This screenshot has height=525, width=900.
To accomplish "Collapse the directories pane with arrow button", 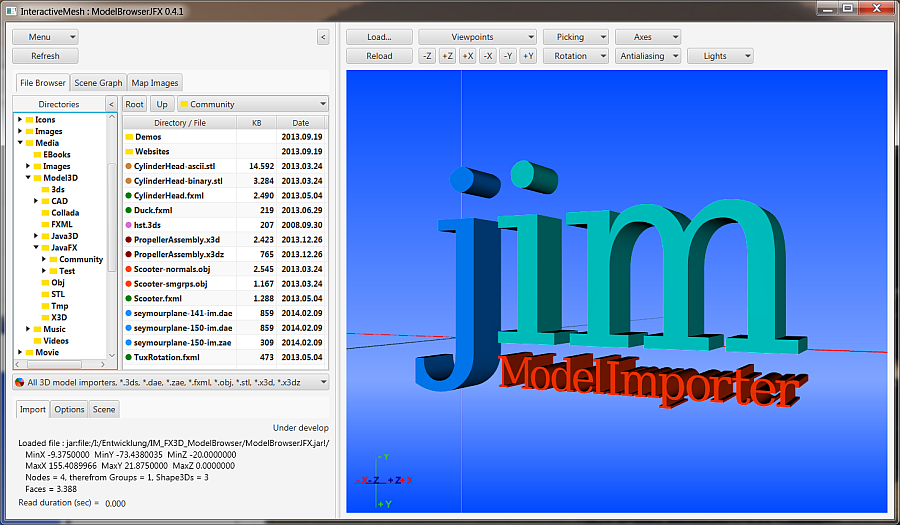I will coord(111,104).
